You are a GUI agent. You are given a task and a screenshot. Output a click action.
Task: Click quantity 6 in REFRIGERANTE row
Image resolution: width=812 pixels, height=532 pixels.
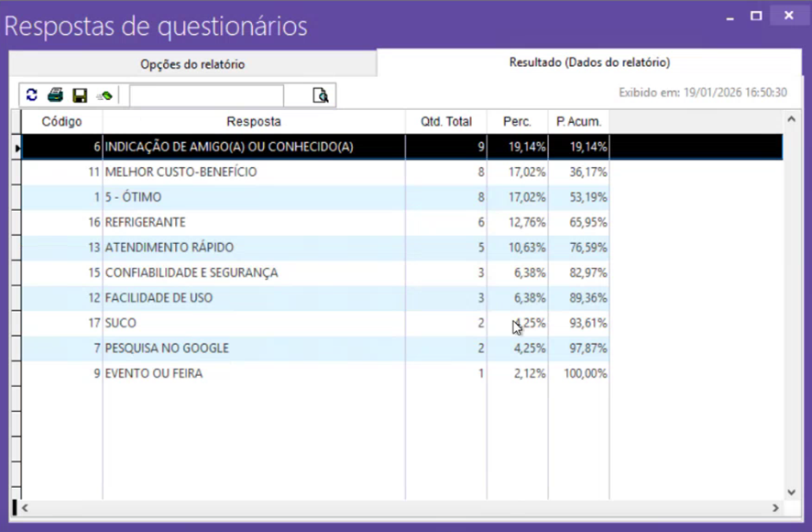[446, 222]
